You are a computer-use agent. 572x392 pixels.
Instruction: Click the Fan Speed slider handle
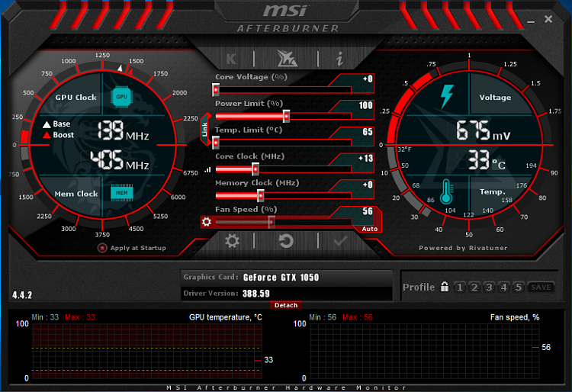click(x=272, y=222)
